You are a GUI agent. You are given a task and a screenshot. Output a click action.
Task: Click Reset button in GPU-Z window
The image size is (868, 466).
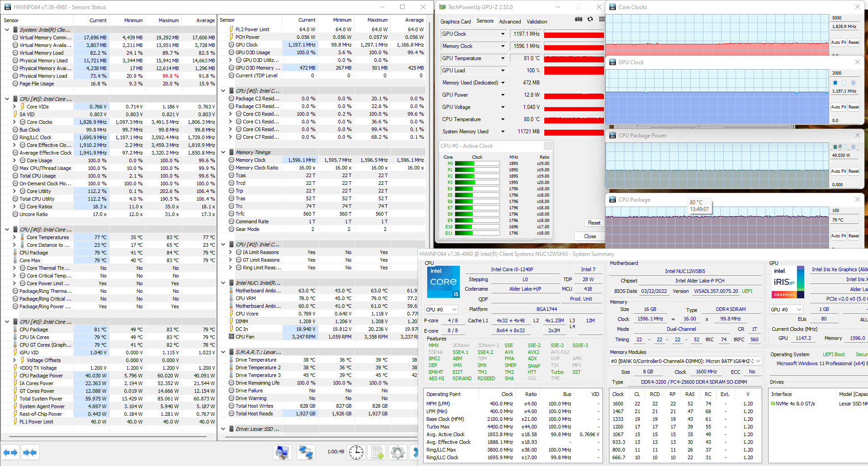click(594, 223)
